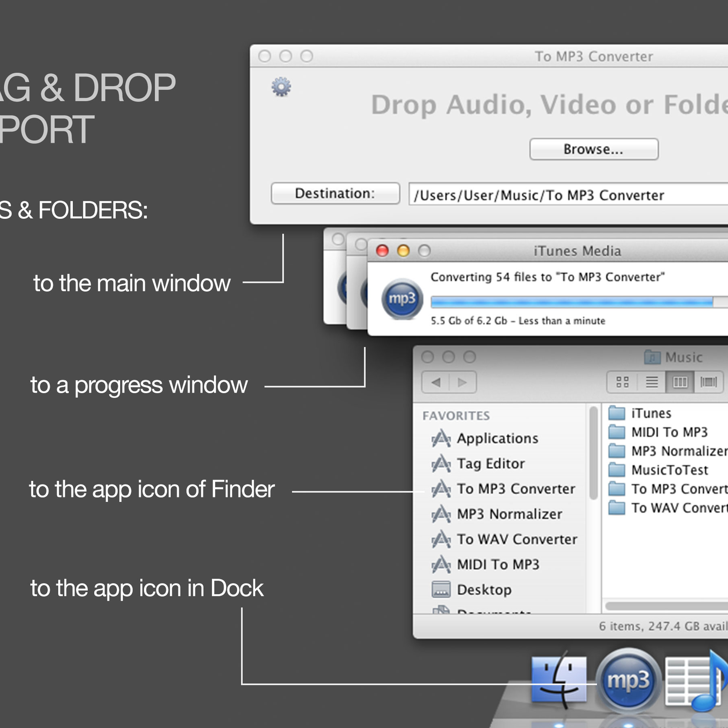Open Finder from the Dock

pos(559,681)
